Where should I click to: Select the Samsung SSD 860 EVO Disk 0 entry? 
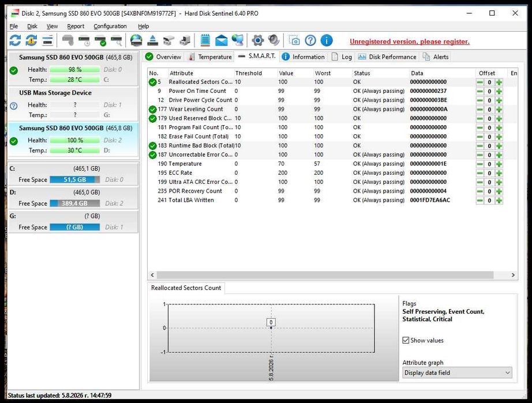tap(73, 68)
